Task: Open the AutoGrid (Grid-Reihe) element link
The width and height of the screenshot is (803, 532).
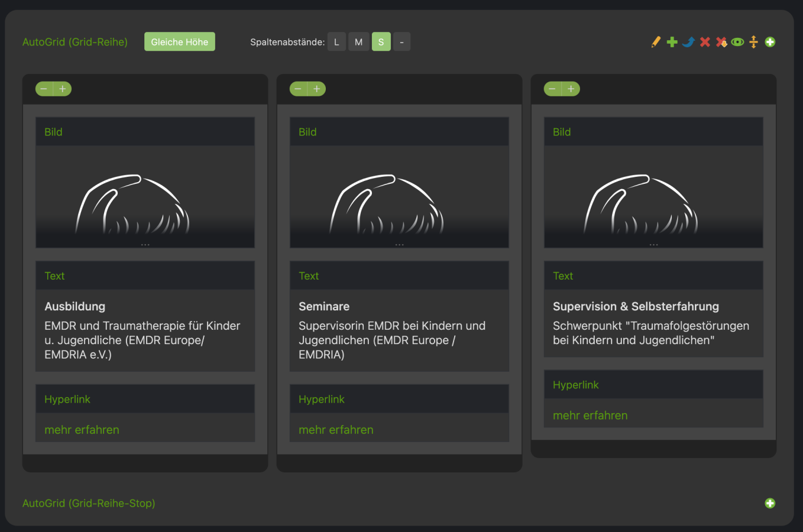Action: (x=75, y=42)
